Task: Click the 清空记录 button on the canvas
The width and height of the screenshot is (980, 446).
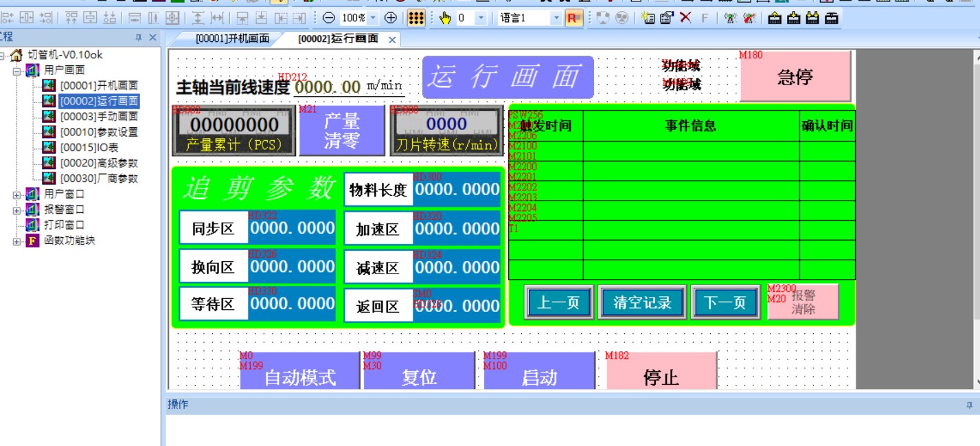Action: (x=642, y=303)
